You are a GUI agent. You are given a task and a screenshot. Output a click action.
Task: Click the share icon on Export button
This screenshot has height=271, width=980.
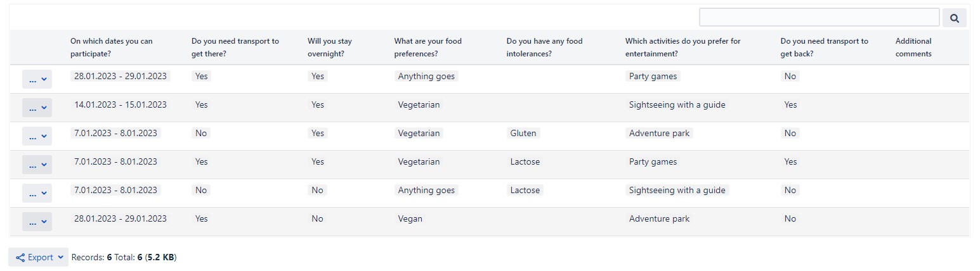[x=20, y=258]
